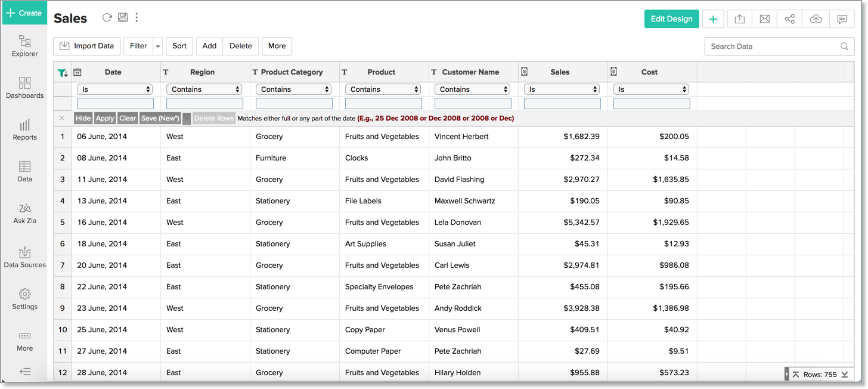868x389 pixels.
Task: Open the three-dot options menu beside title
Action: tap(137, 18)
